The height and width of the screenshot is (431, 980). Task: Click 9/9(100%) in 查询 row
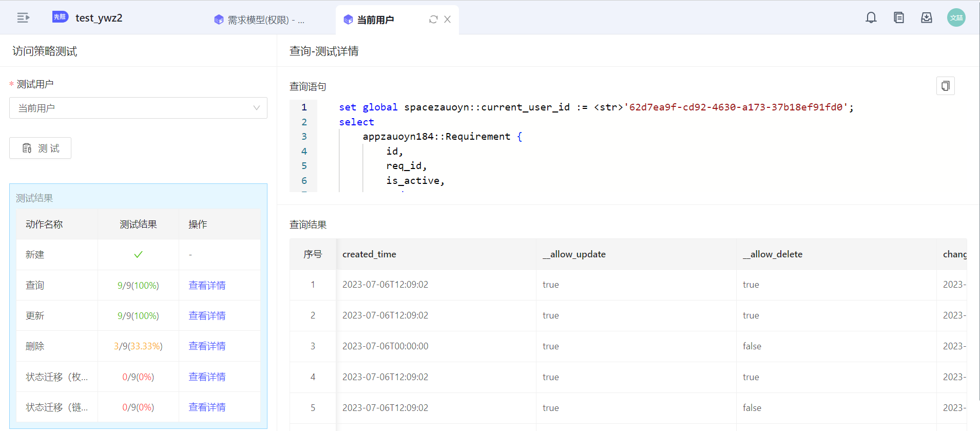pos(138,285)
